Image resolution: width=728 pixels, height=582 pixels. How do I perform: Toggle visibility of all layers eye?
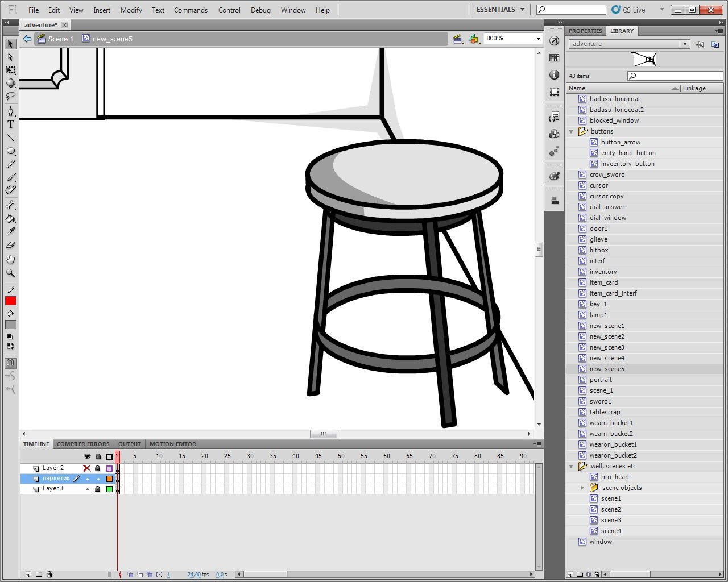pos(87,456)
